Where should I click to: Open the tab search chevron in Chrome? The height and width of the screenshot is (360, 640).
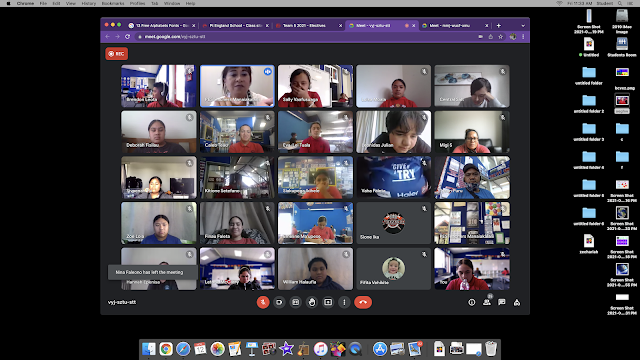(523, 25)
